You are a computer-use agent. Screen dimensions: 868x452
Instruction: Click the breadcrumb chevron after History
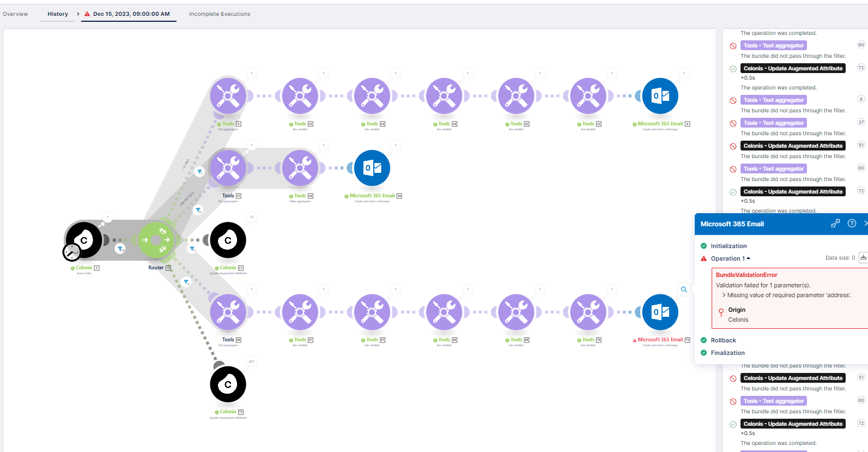click(x=78, y=14)
